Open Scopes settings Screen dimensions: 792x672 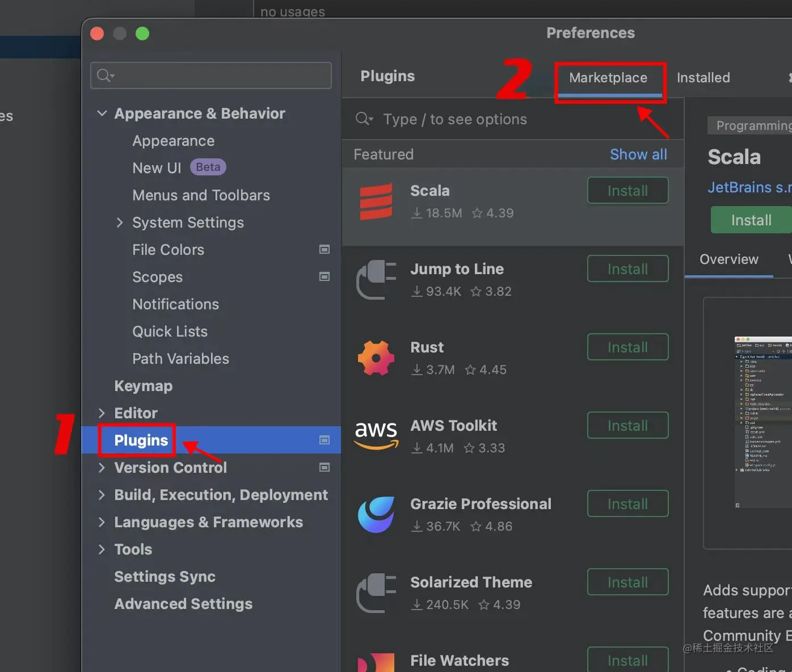pos(158,277)
